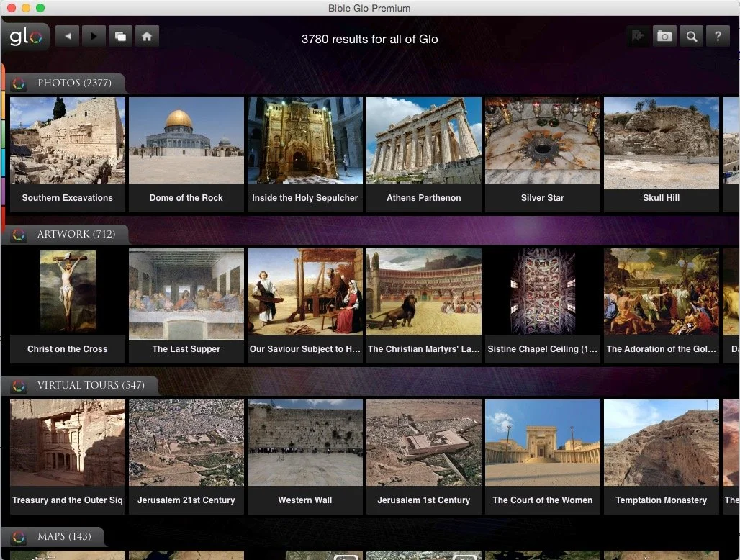740x560 pixels.
Task: Click the Glo logo button
Action: click(26, 36)
